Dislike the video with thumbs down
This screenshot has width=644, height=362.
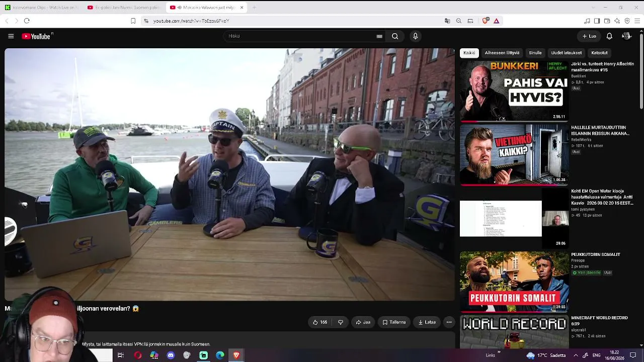[x=341, y=322]
